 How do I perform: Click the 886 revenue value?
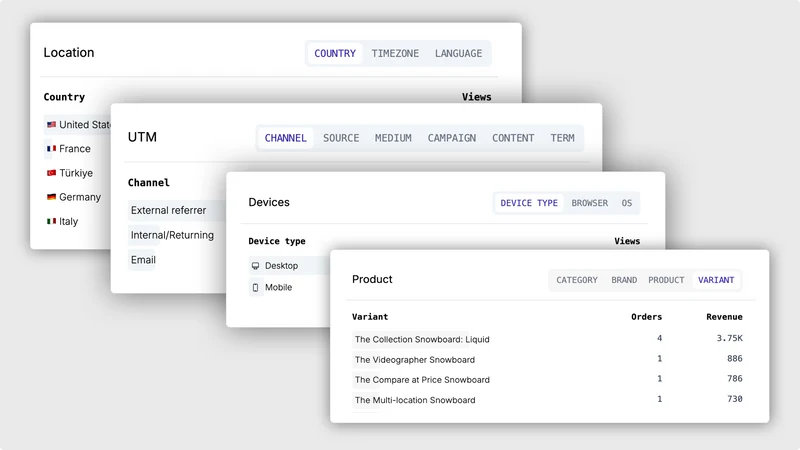point(735,359)
